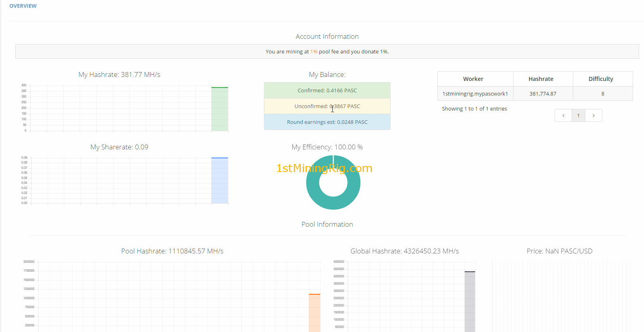644x332 pixels.
Task: Click the orange Pool Hashrate chart bar
Action: coord(315,313)
